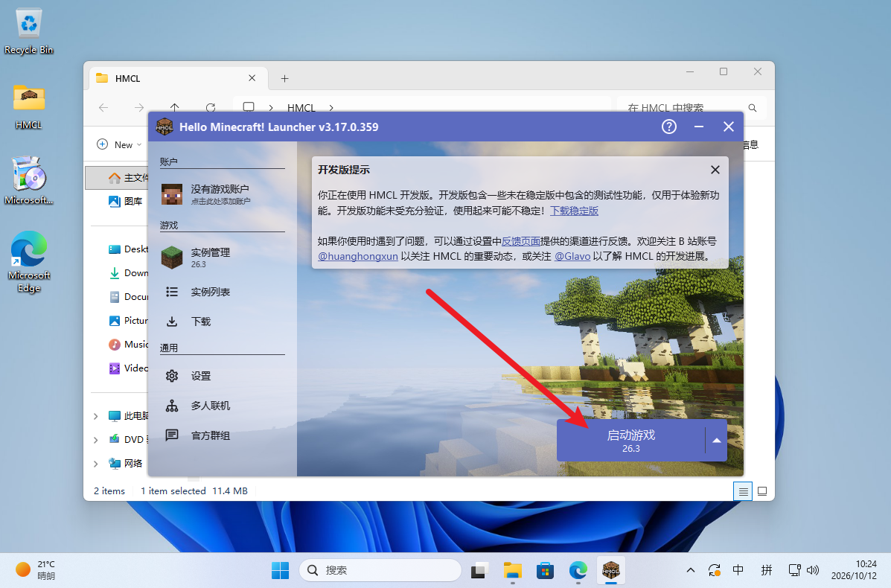Select 图库 in the Explorer navigation pane
This screenshot has height=588, width=891.
(126, 201)
